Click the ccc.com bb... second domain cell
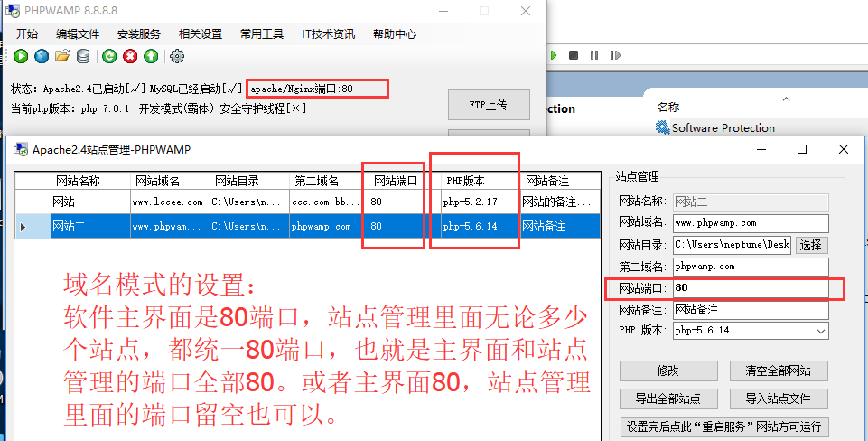The image size is (868, 441). pyautogui.click(x=329, y=202)
